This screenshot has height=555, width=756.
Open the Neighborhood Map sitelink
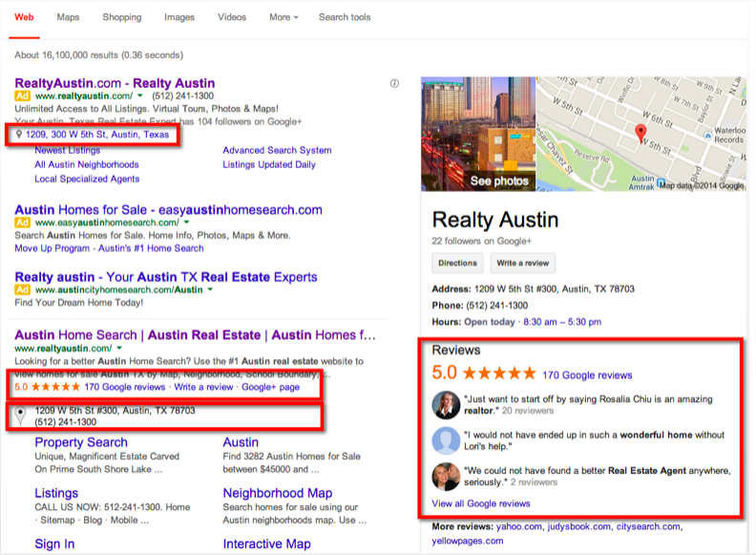coord(278,493)
